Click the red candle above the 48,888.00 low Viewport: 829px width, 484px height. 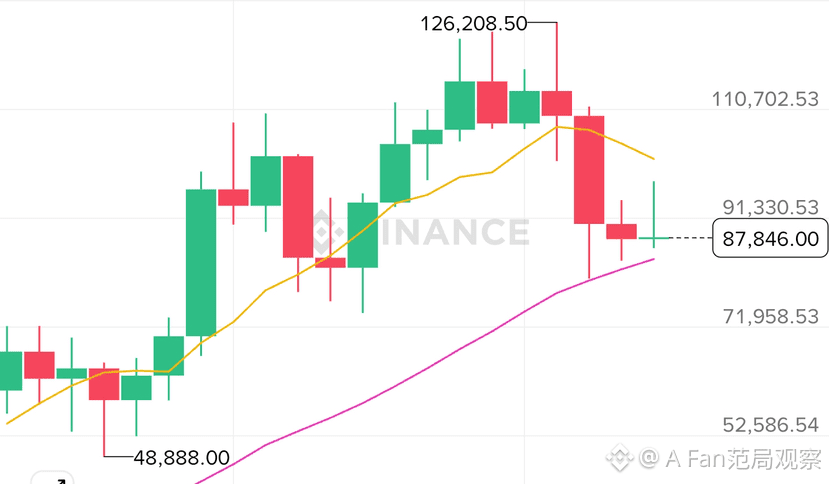104,384
